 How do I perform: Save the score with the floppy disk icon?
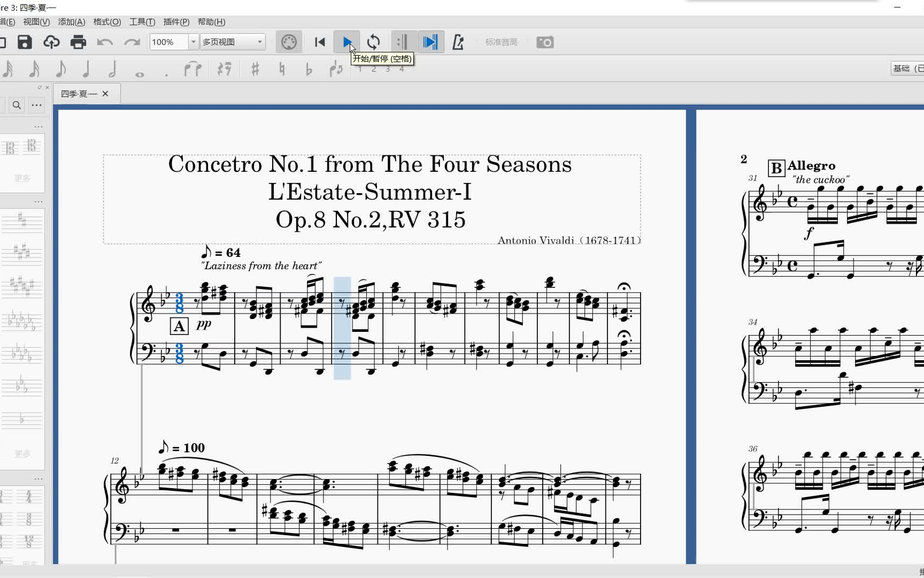pyautogui.click(x=25, y=42)
